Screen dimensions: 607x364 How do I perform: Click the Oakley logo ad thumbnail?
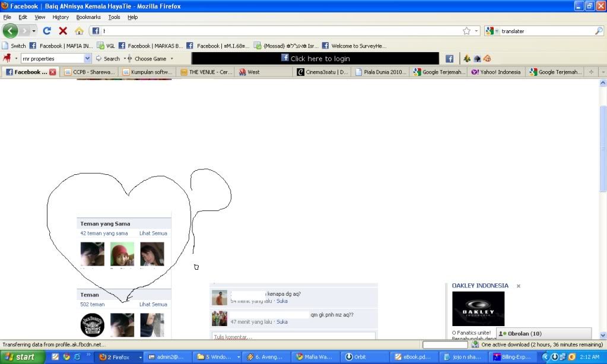click(478, 309)
